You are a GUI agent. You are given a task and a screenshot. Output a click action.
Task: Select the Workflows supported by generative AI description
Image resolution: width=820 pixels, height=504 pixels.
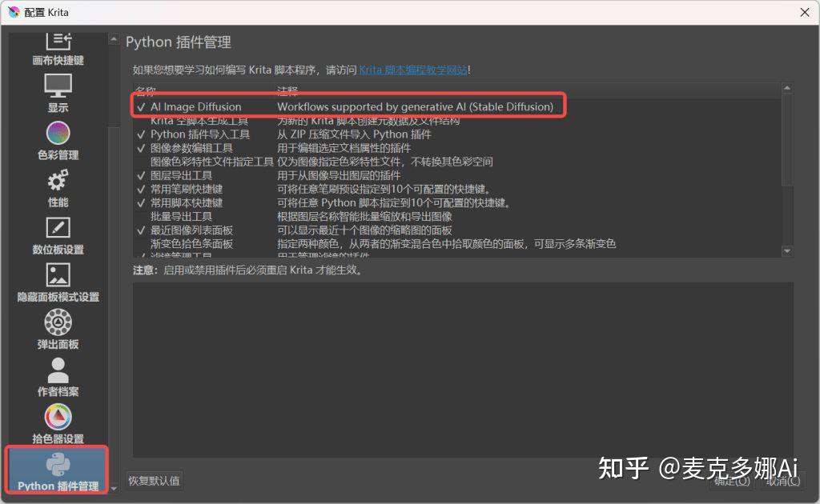pos(416,107)
